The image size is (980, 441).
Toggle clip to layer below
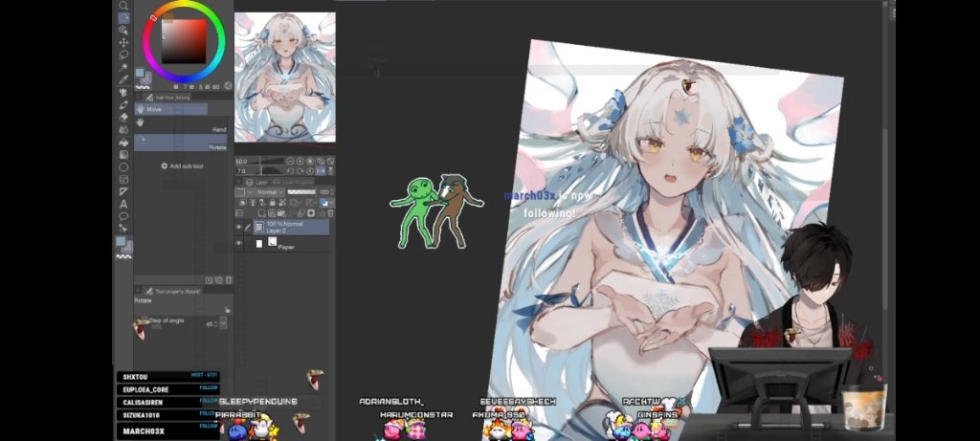click(242, 203)
